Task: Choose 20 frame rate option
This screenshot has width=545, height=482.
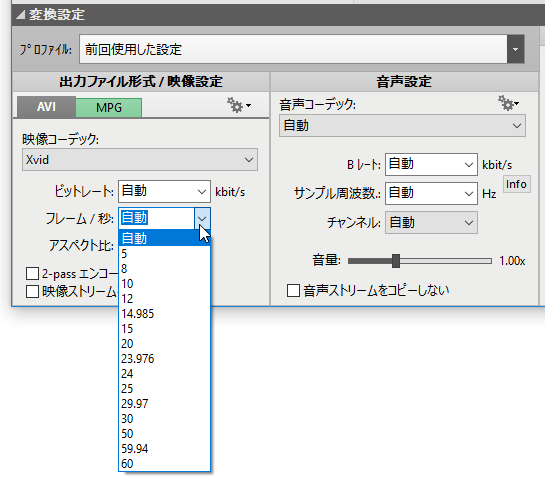Action: tap(164, 344)
